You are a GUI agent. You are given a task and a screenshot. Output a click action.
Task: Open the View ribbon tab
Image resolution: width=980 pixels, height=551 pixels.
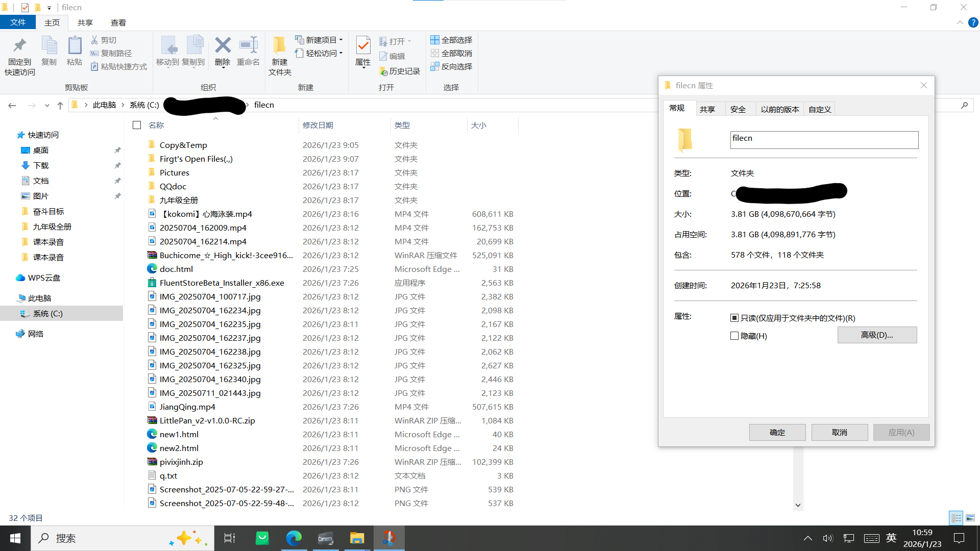(x=118, y=22)
